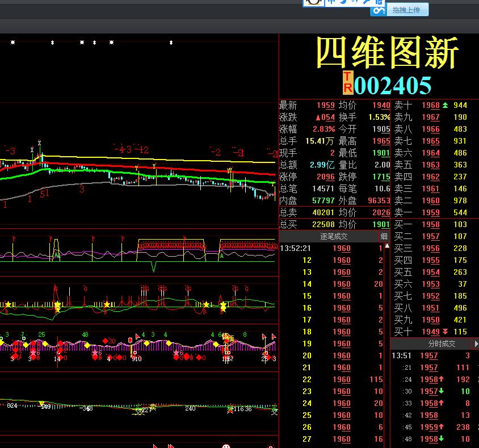Viewport: 479px width, 448px height.
Task: Click the orange TR marker icon
Action: (348, 82)
